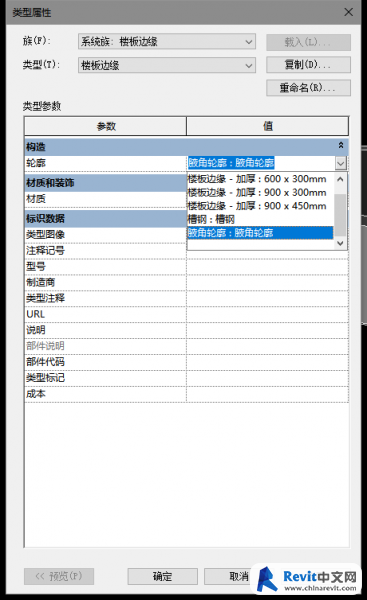
Task: Click the 值 column header
Action: point(268,126)
